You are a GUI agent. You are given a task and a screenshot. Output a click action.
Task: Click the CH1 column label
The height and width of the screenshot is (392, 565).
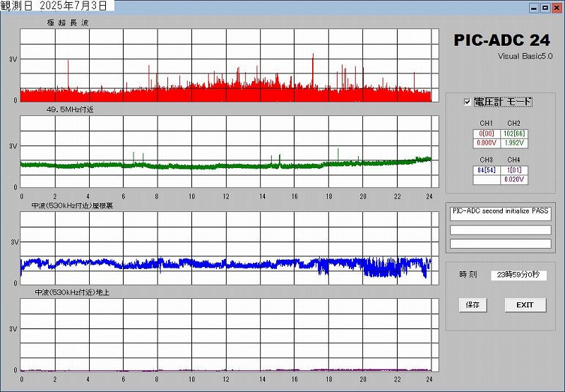486,123
